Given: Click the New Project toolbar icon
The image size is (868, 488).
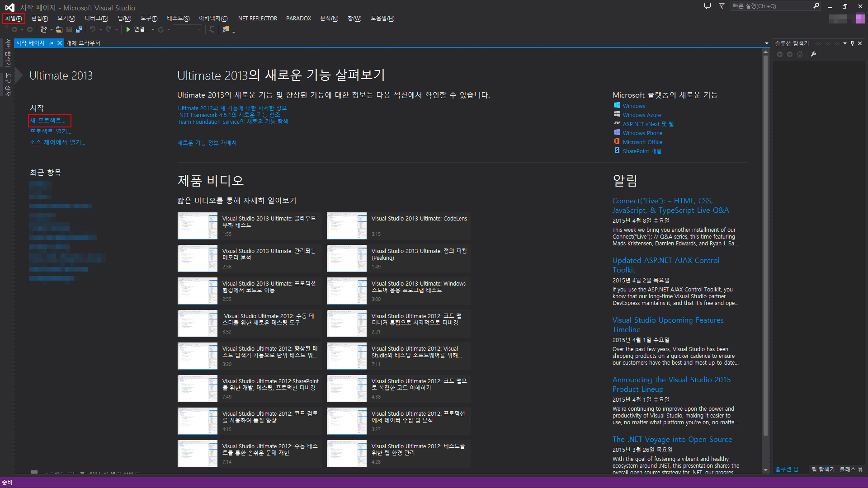Looking at the screenshot, I should [x=43, y=29].
